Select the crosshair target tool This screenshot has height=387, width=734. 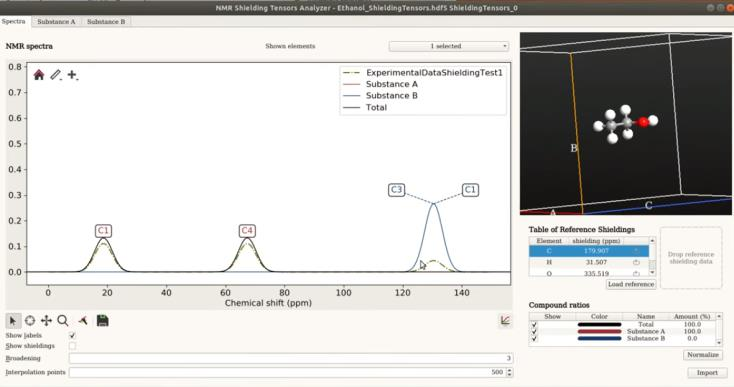(x=29, y=321)
